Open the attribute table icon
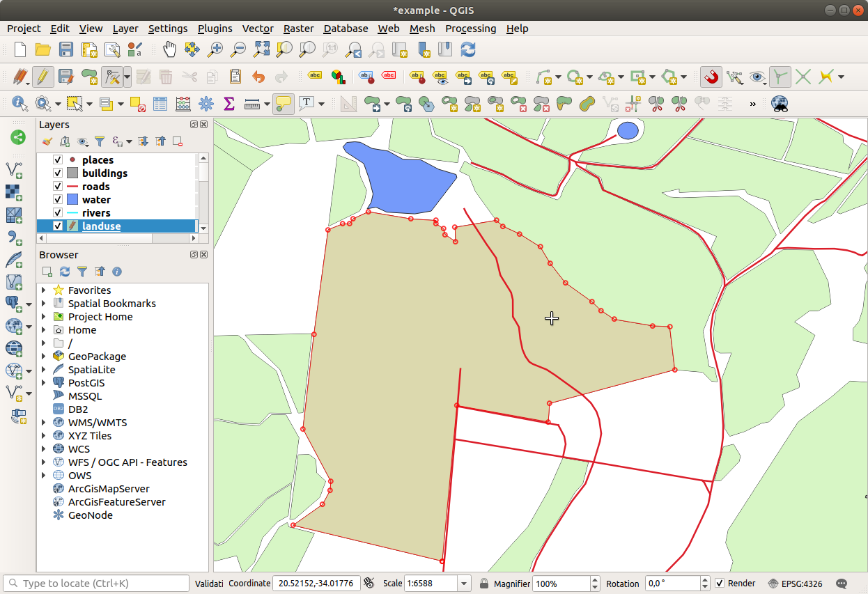This screenshot has height=594, width=868. [160, 104]
